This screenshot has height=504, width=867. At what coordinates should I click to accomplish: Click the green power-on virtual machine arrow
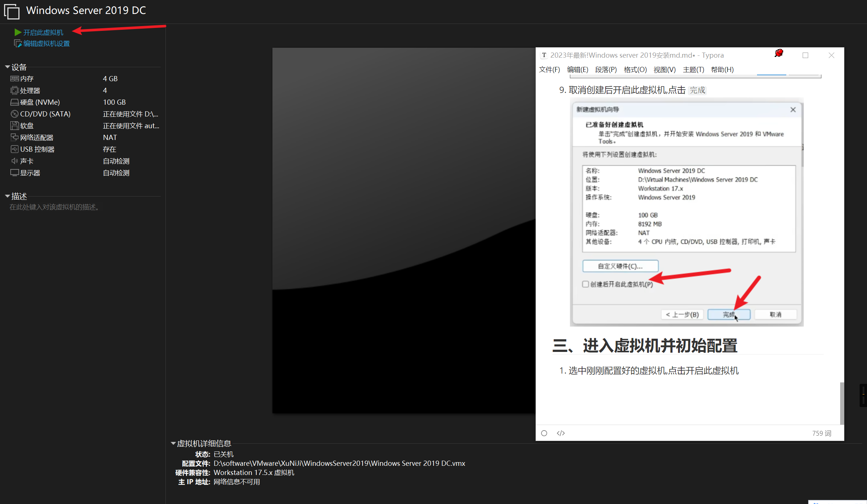tap(18, 32)
